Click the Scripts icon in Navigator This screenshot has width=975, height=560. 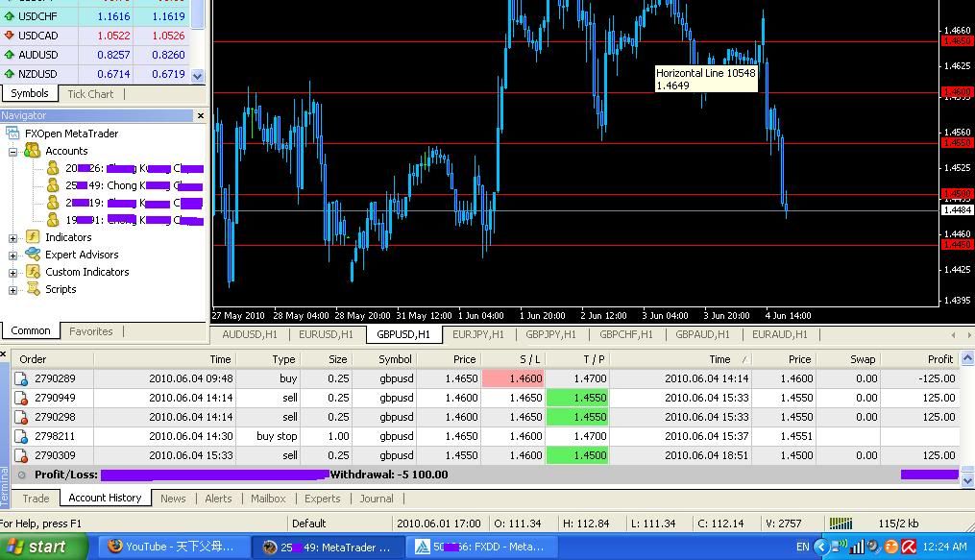[32, 289]
